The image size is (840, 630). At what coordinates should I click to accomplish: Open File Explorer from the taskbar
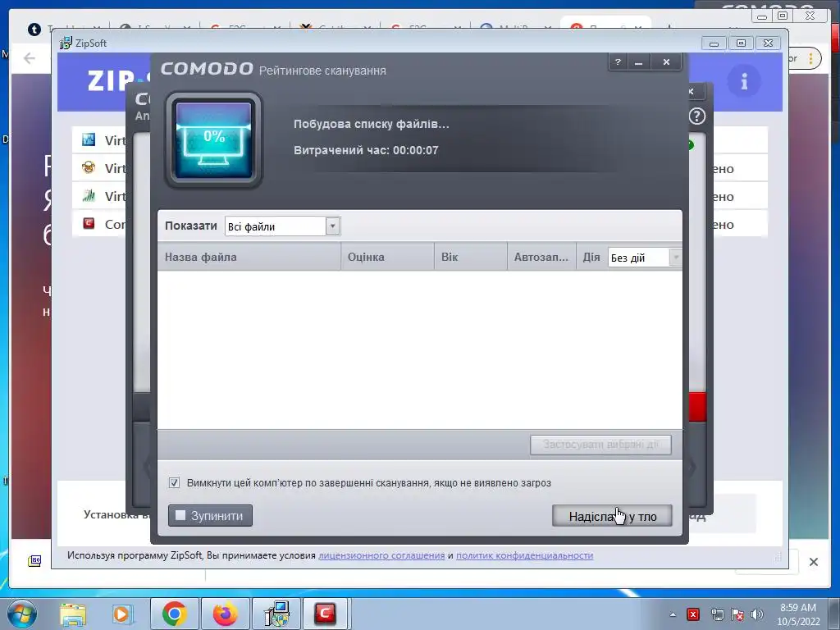click(73, 614)
